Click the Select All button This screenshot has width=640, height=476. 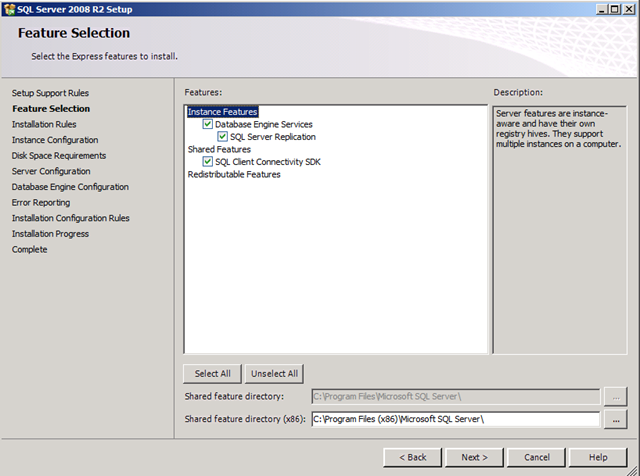(212, 374)
